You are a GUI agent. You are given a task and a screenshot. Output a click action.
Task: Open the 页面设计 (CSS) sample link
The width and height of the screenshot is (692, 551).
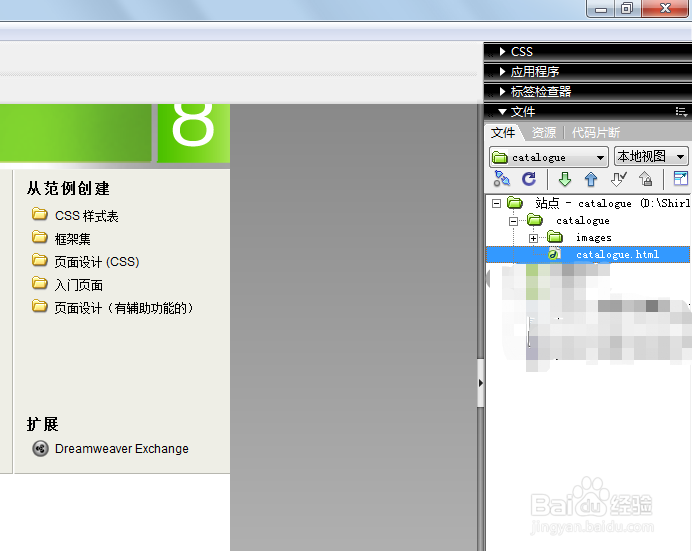click(x=97, y=262)
